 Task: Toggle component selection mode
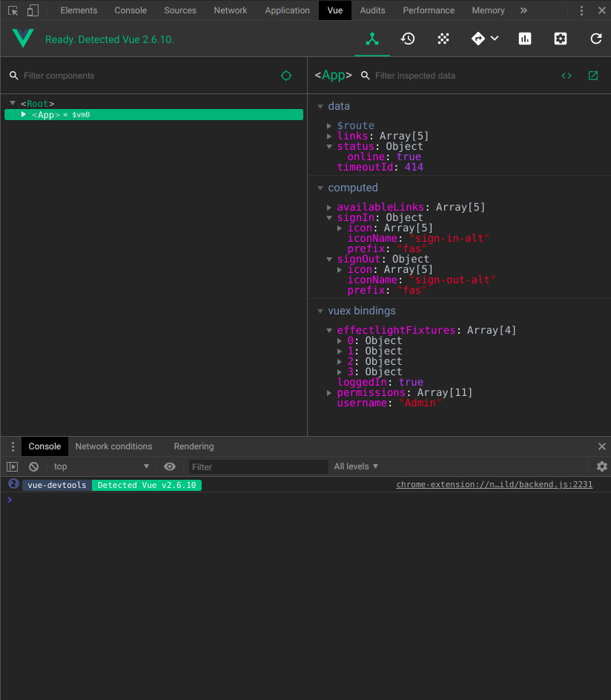[286, 75]
